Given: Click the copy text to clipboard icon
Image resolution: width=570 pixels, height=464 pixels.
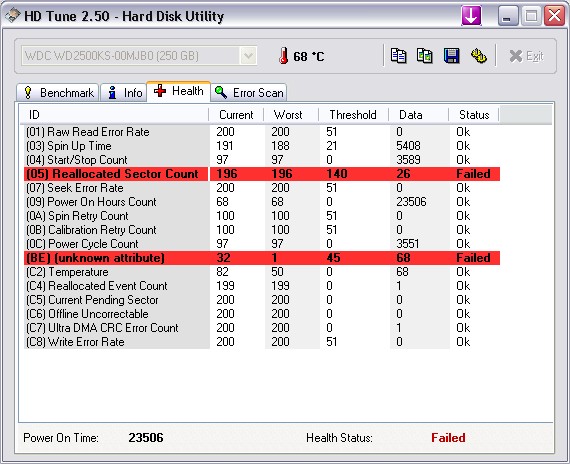Looking at the screenshot, I should (398, 56).
